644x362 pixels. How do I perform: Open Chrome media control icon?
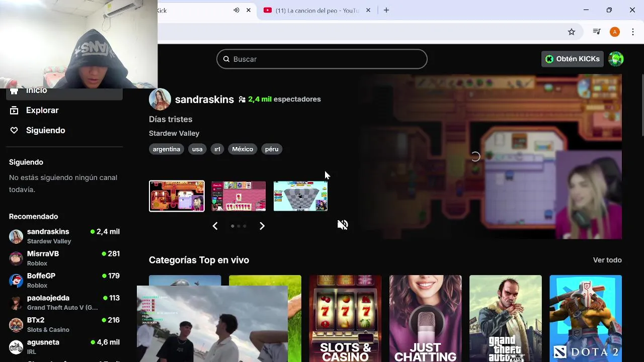(x=597, y=32)
